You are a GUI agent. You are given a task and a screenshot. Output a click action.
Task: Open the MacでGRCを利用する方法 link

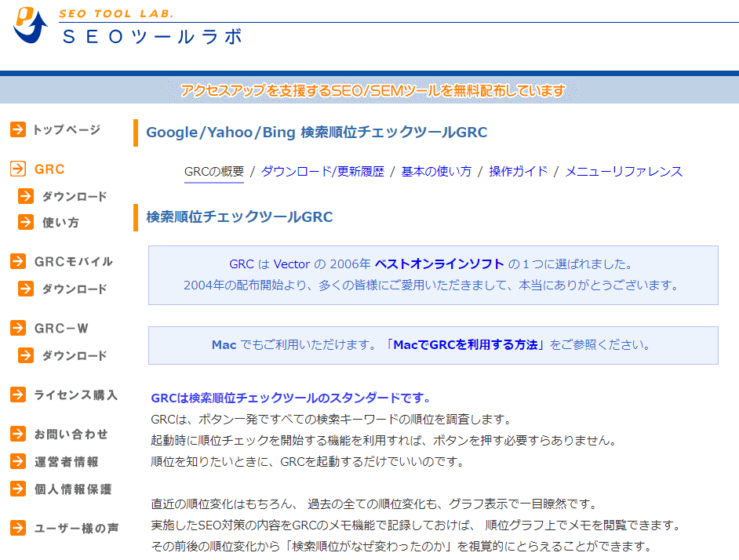(x=467, y=345)
